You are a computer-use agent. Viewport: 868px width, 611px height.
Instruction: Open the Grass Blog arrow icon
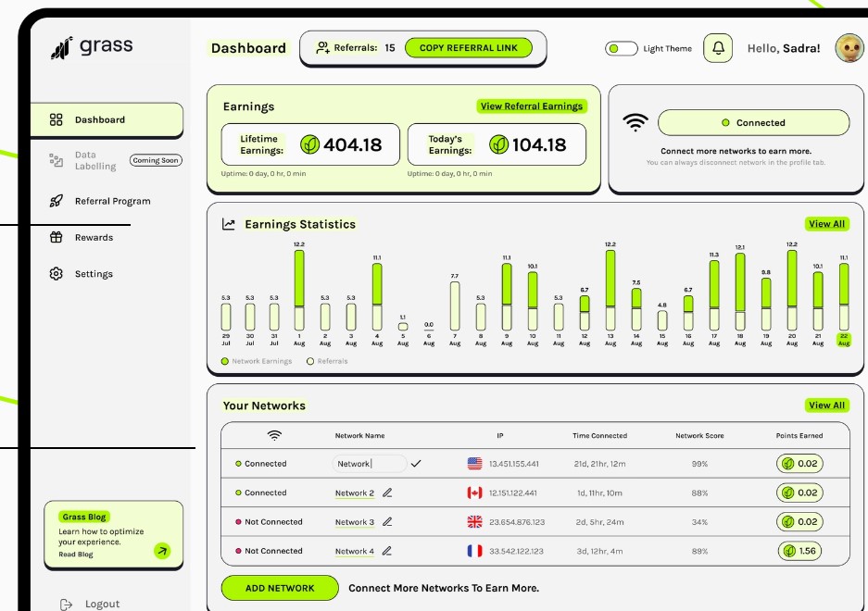click(162, 551)
